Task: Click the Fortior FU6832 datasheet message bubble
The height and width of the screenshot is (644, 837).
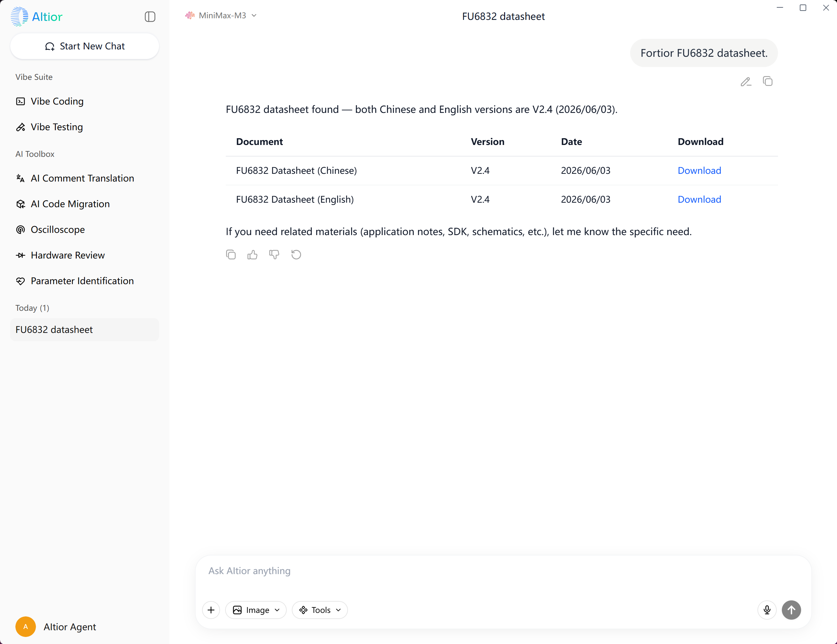Action: (704, 53)
